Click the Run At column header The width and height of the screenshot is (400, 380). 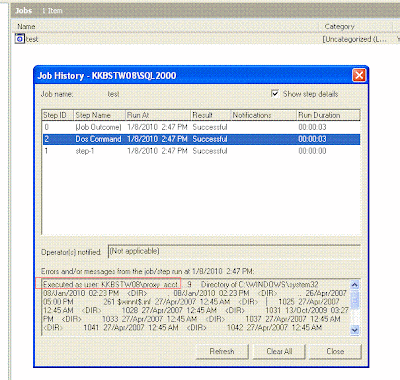coord(158,115)
